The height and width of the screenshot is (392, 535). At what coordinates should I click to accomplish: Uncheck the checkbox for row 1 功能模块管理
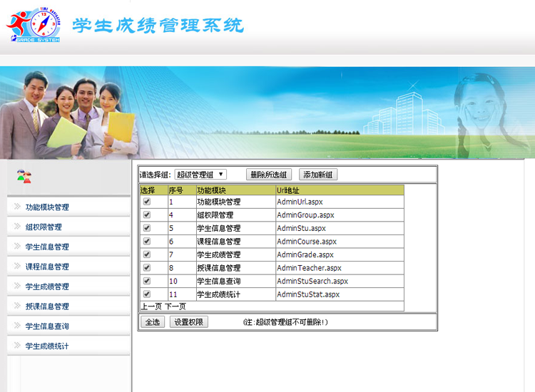click(147, 202)
